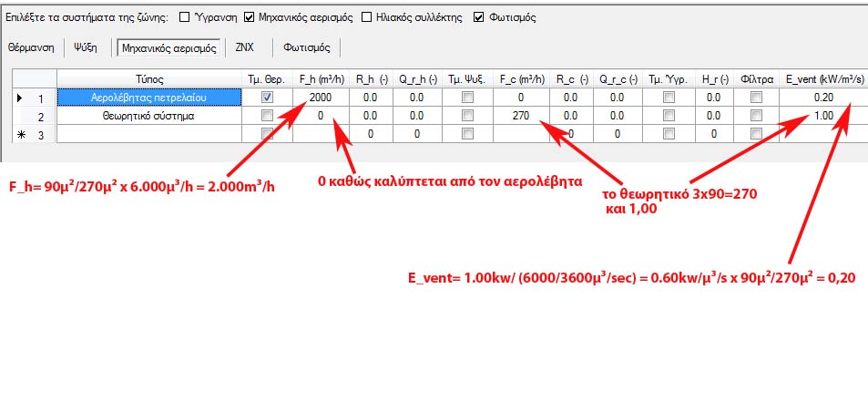
Task: Select the Αερολέβητας πετρελαίου type cell
Action: click(x=148, y=98)
